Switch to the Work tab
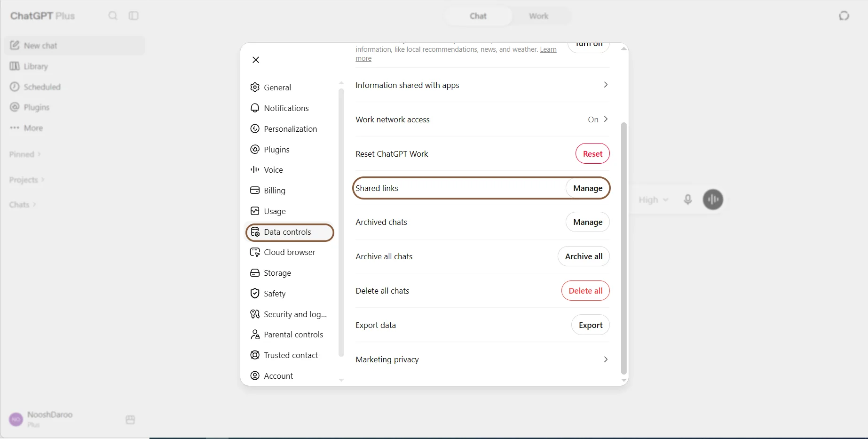 538,16
